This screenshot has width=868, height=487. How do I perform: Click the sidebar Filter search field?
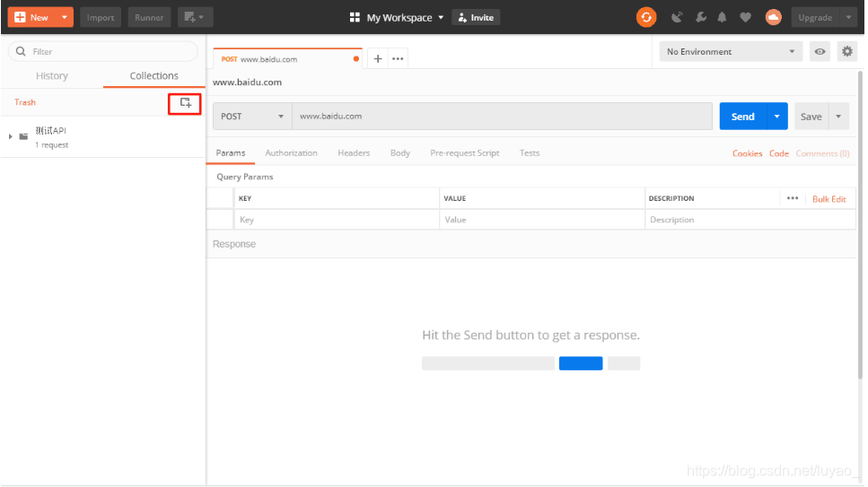tap(103, 51)
